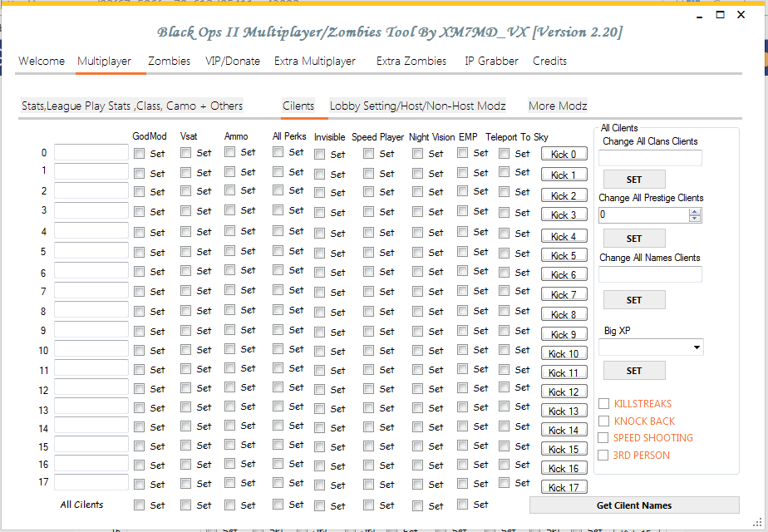Enable GodMod for client 0
768x532 pixels.
point(140,154)
